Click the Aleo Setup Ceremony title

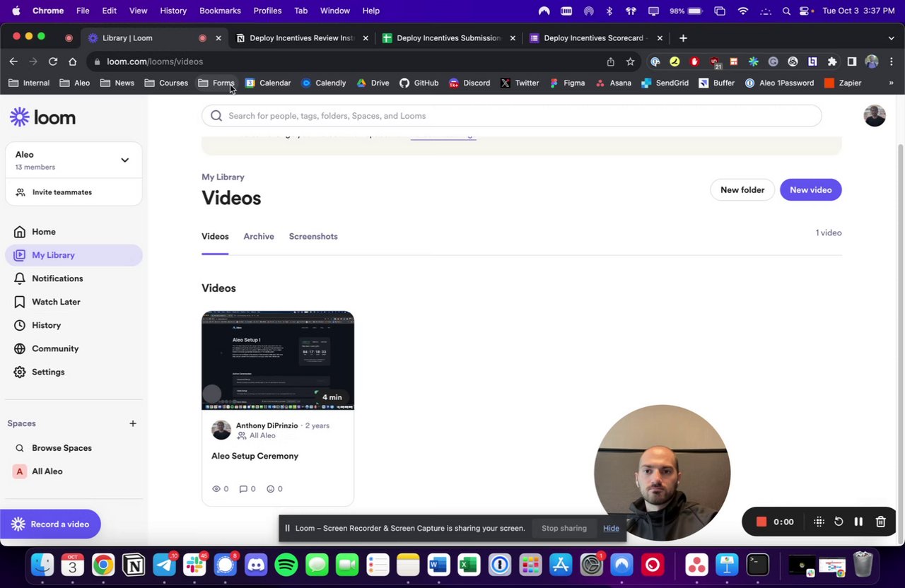[x=255, y=456]
